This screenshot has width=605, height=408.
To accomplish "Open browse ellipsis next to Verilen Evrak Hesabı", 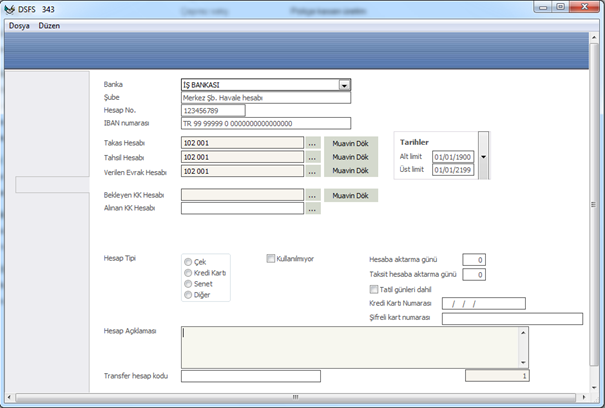I will (313, 171).
